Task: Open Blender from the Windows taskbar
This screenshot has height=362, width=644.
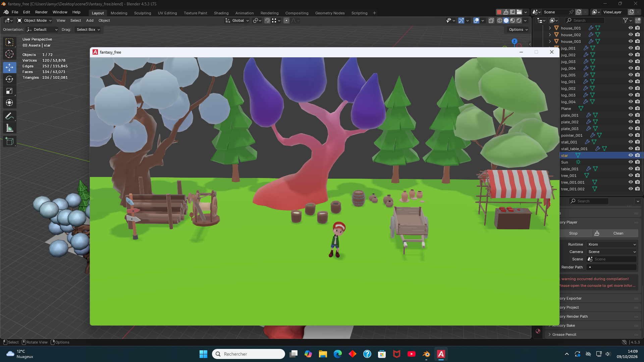Action: (426, 354)
